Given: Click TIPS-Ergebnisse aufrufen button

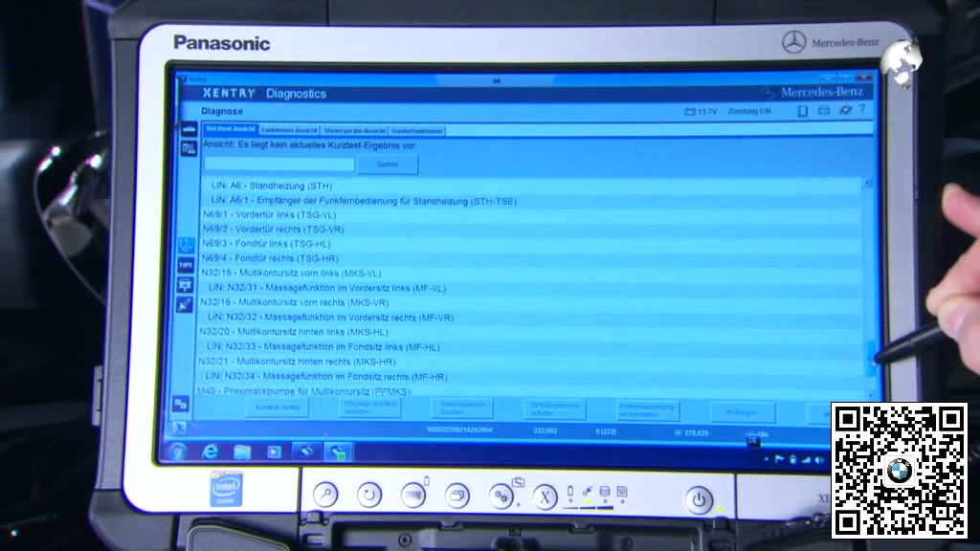Looking at the screenshot, I should pos(554,409).
